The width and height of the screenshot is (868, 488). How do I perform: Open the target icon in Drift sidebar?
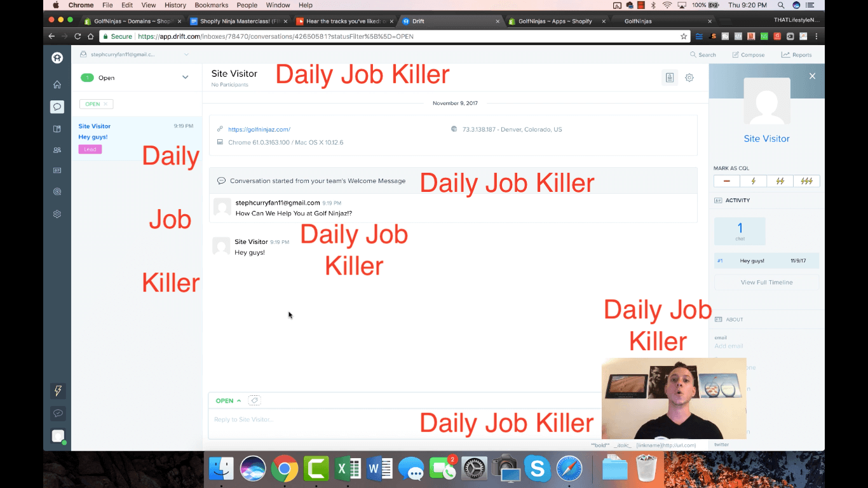click(57, 191)
